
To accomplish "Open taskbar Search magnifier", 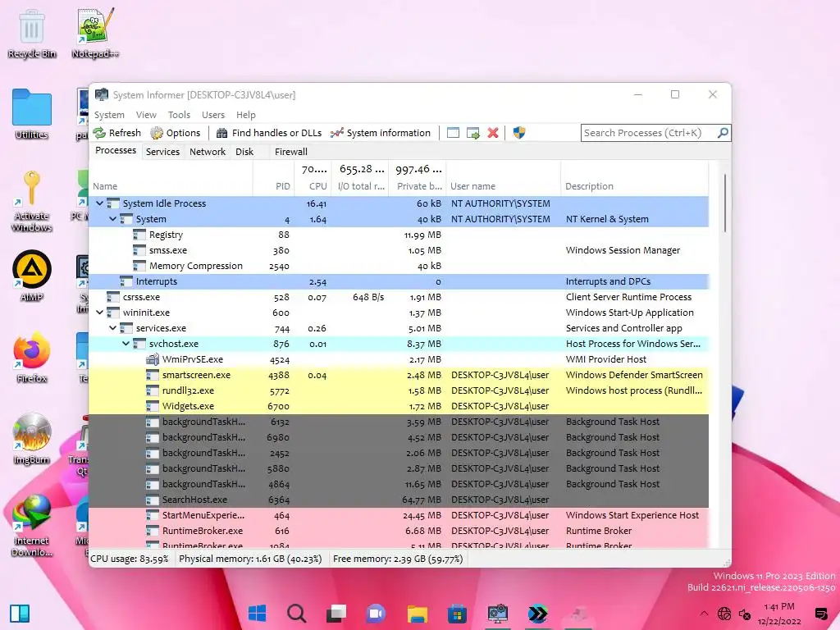I will point(296,614).
